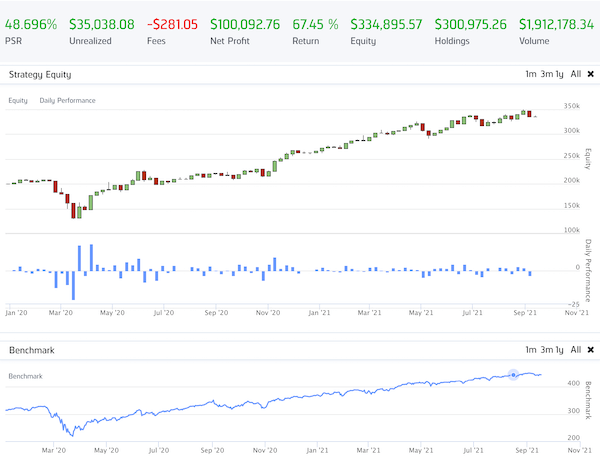Toggle the Equity series legend item

18,100
